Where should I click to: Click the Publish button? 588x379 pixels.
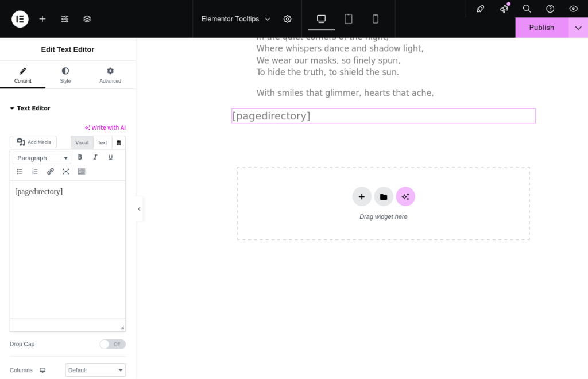pos(541,28)
